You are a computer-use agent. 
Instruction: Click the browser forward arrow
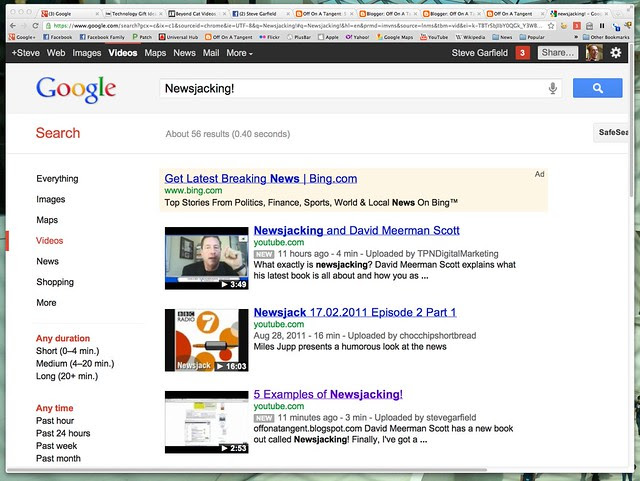tap(24, 26)
